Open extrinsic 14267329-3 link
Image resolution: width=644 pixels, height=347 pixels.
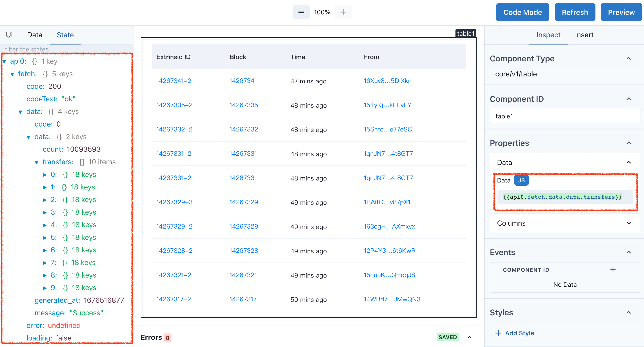tap(174, 202)
